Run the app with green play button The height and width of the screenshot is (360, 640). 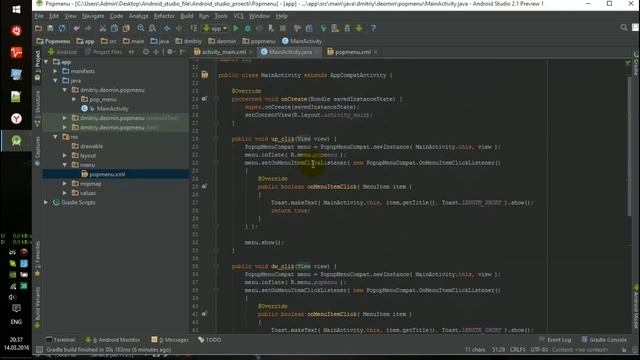(x=236, y=28)
